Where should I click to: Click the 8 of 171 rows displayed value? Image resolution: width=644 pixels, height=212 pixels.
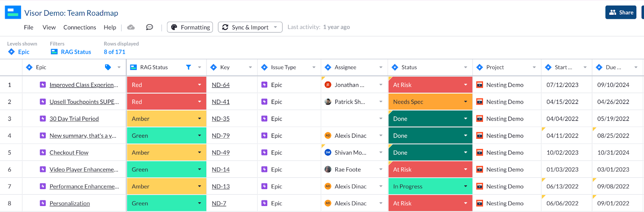click(114, 52)
